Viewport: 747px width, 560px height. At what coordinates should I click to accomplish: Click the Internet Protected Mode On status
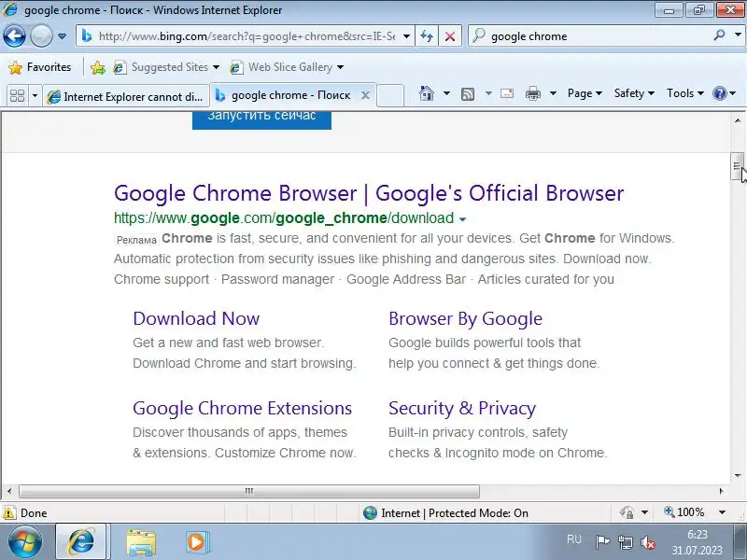[446, 512]
